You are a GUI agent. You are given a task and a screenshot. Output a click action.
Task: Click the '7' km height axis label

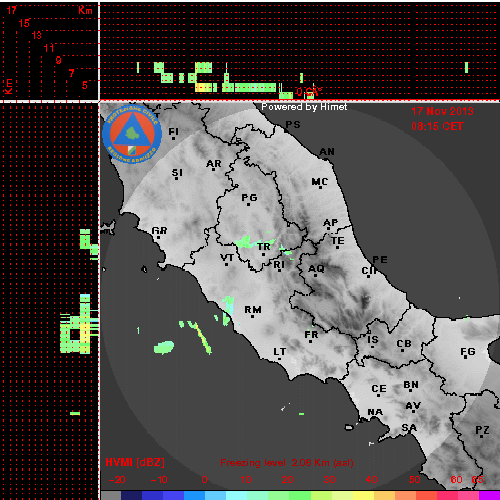71,73
